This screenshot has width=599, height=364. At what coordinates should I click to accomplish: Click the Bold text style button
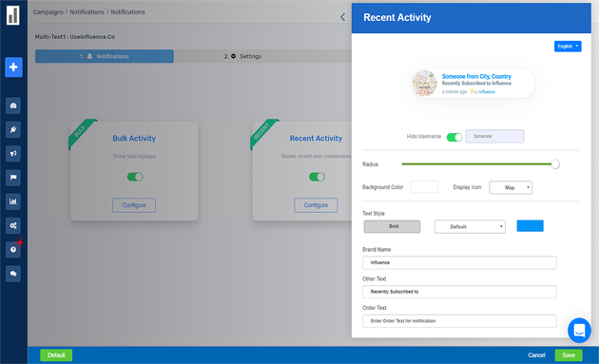tap(392, 226)
